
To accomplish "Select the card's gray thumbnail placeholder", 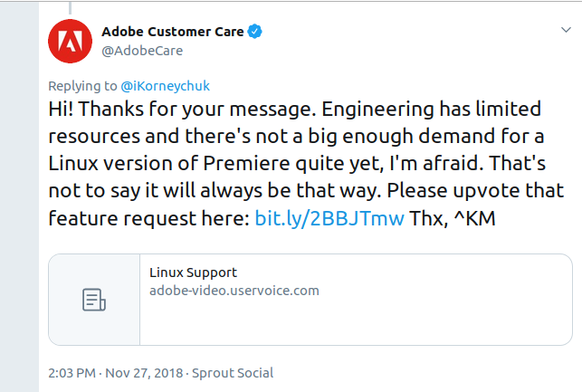I will (94, 300).
